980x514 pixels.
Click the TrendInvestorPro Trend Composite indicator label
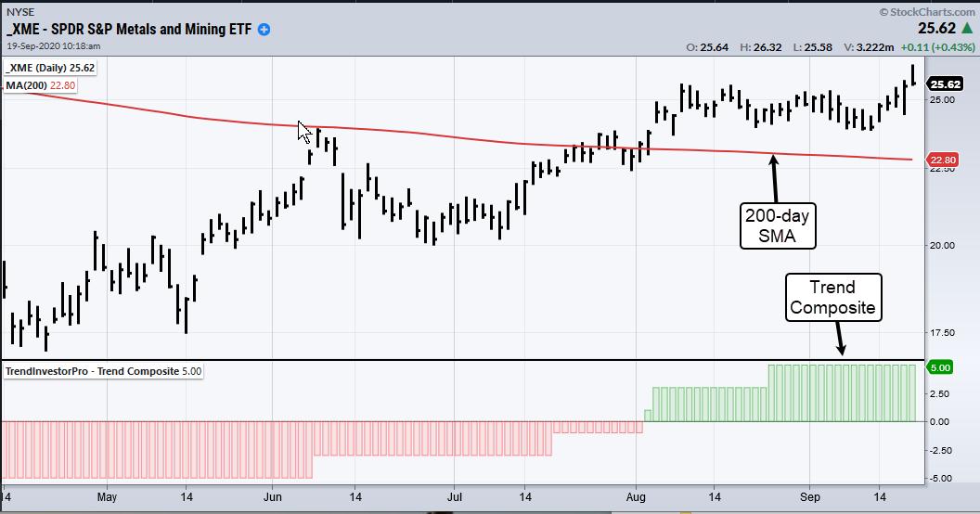(102, 371)
